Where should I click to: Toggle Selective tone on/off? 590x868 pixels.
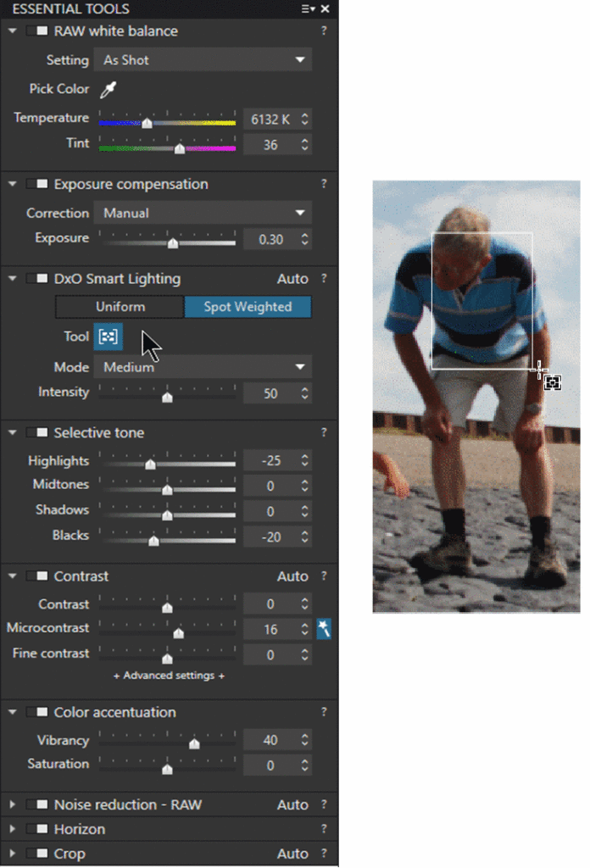coord(37,432)
